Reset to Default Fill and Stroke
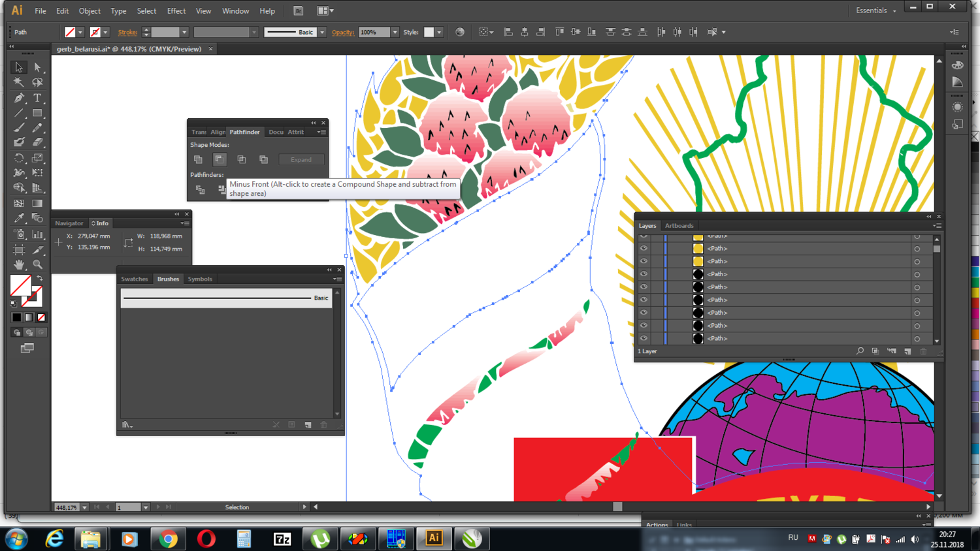 pos(14,303)
